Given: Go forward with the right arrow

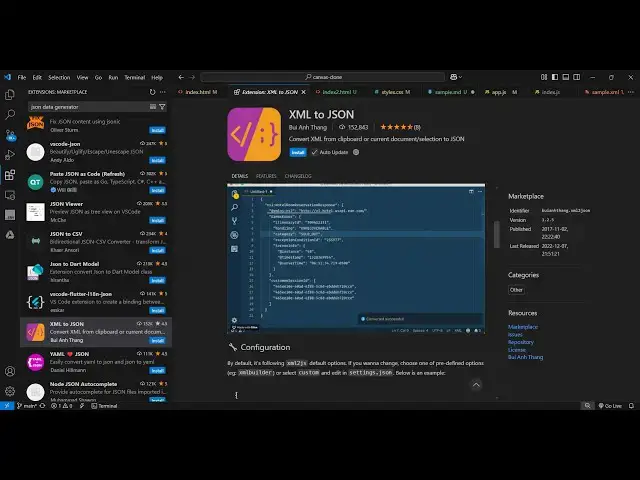Looking at the screenshot, I should click(x=192, y=77).
